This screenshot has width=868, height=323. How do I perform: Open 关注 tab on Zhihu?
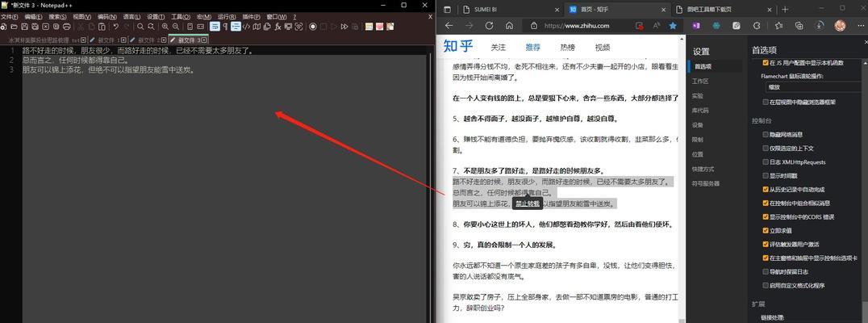click(499, 48)
